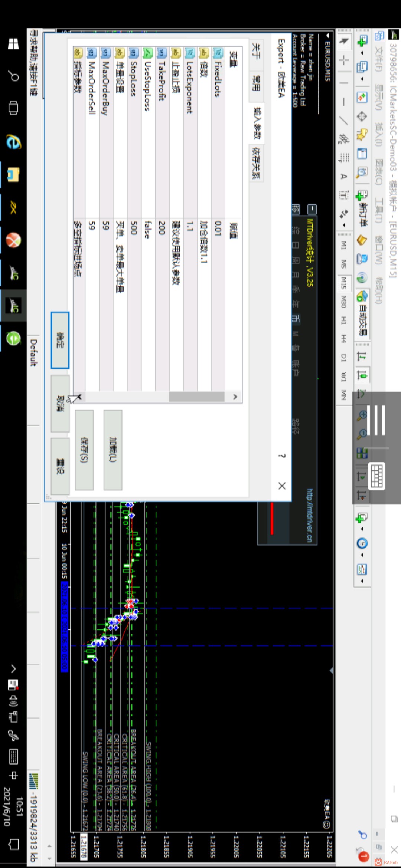Open MetaEditor with the yellow book icon

click(x=362, y=240)
